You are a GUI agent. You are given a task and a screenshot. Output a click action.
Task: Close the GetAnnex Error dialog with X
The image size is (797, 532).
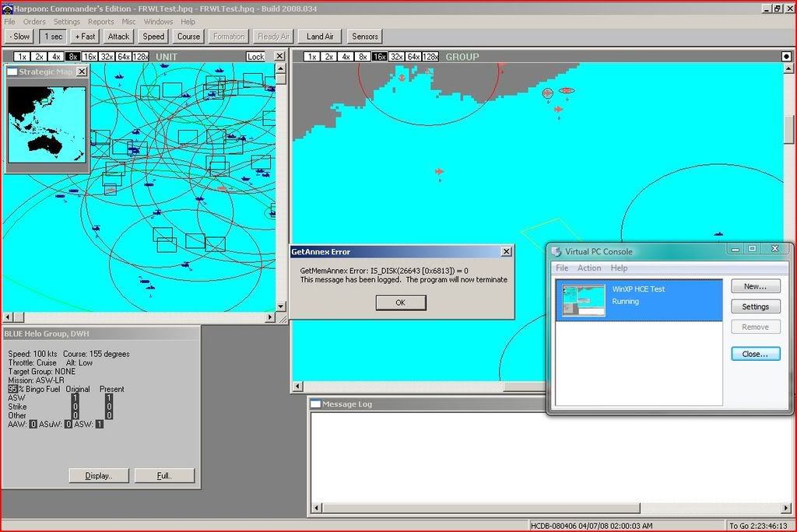[506, 251]
